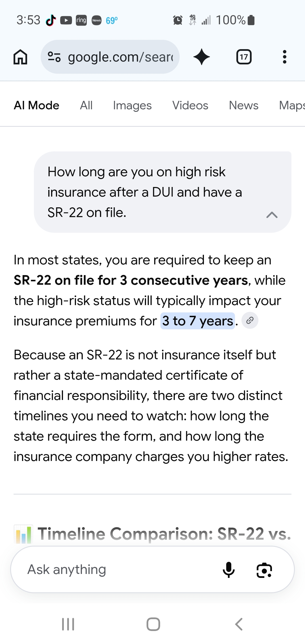
Task: Select the News tab
Action: tap(244, 105)
